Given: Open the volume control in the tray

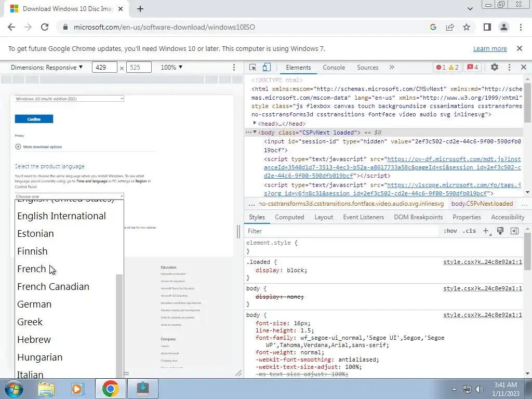Looking at the screenshot, I should tap(480, 389).
